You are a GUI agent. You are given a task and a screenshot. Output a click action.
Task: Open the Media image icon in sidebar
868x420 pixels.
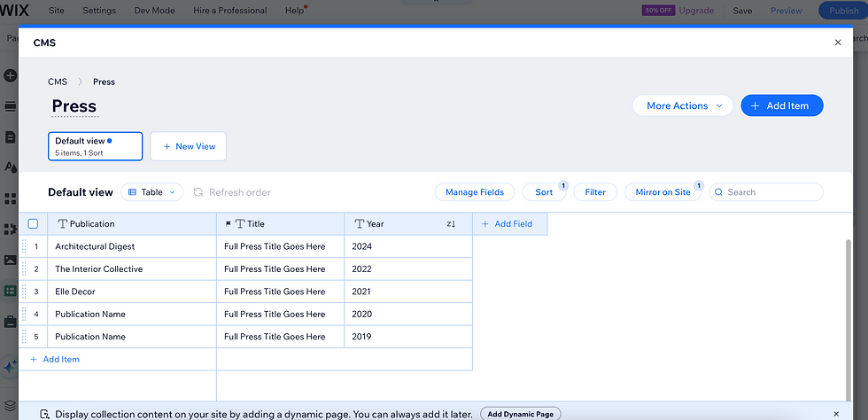click(x=10, y=260)
